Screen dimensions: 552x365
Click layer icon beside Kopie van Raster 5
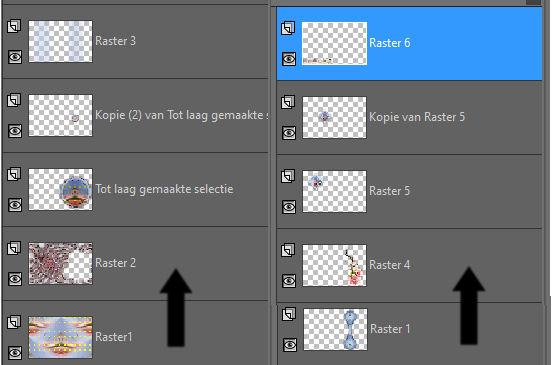(x=288, y=102)
